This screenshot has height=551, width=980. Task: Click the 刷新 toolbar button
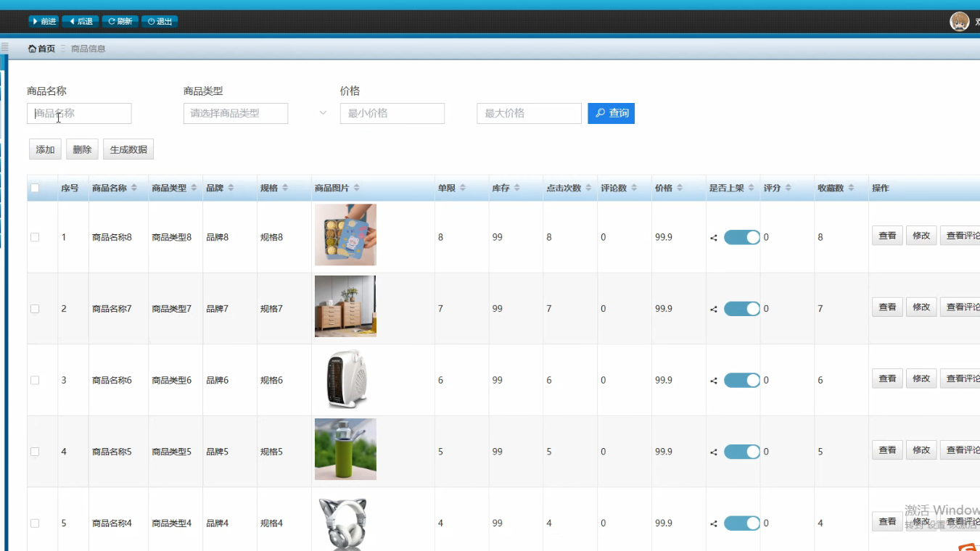(x=120, y=21)
